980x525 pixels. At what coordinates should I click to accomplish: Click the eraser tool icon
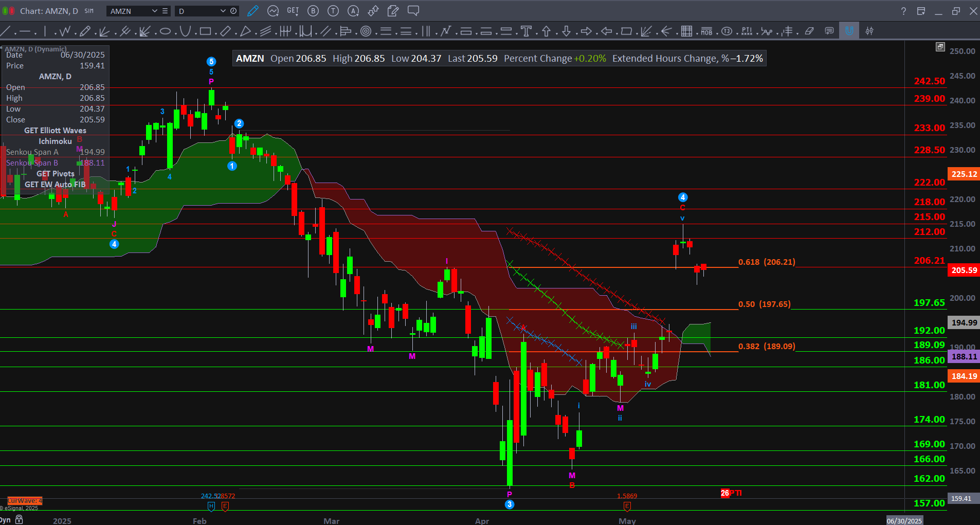pyautogui.click(x=809, y=31)
